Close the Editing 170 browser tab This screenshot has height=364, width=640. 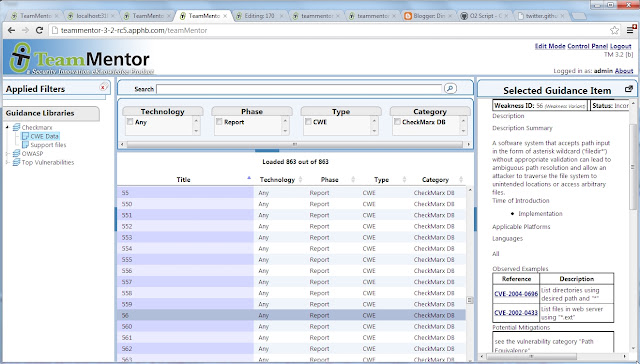[282, 16]
